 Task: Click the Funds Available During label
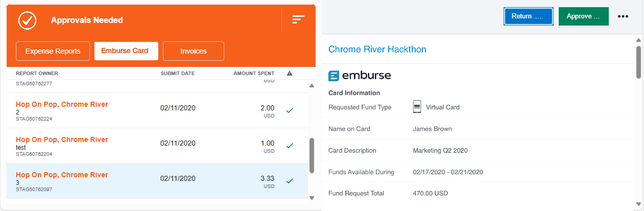pyautogui.click(x=361, y=172)
